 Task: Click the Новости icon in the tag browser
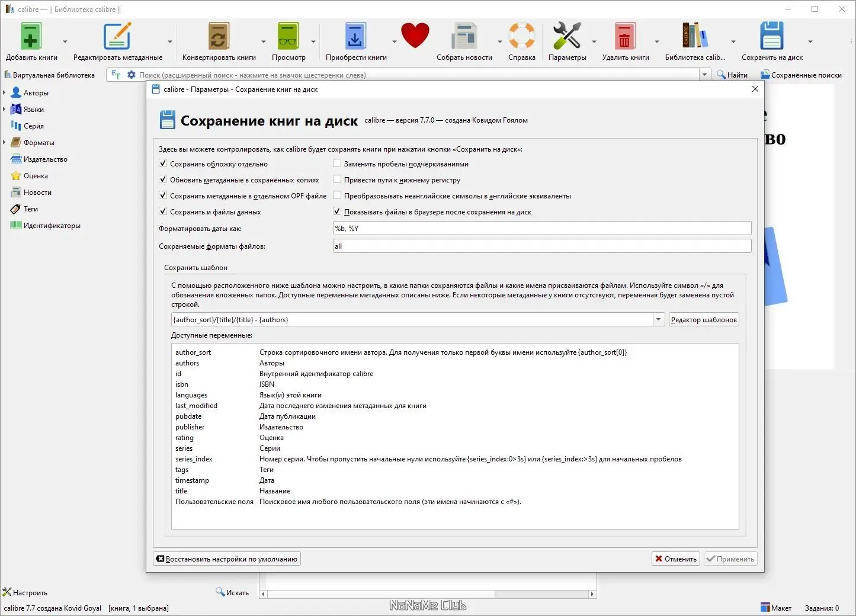[x=16, y=192]
